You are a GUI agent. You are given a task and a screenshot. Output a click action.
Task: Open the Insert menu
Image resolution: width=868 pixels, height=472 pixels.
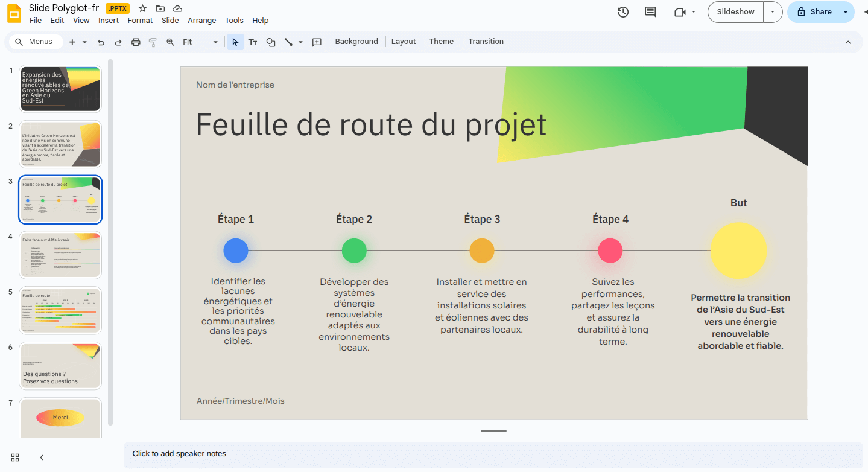109,21
